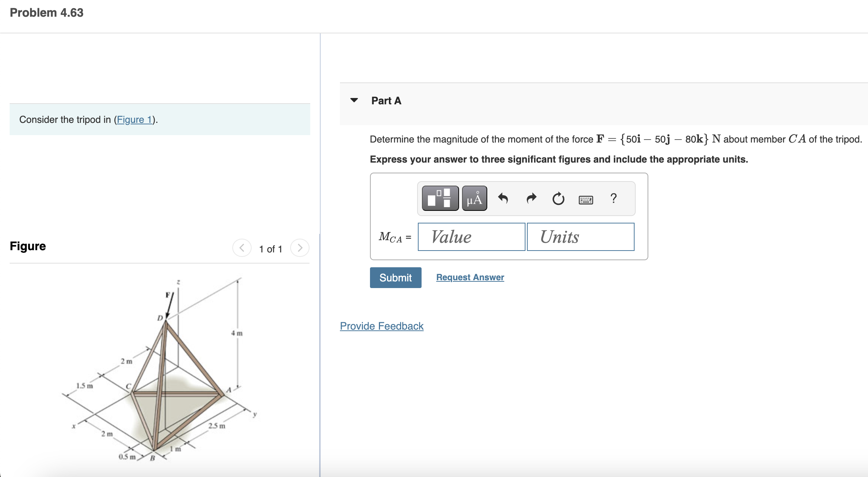Open the on-screen keyboard icon
868x477 pixels.
[585, 200]
